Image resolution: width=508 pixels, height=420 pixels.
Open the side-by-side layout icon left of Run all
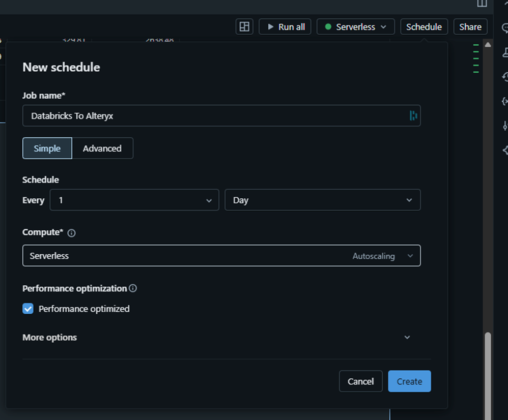tap(244, 26)
